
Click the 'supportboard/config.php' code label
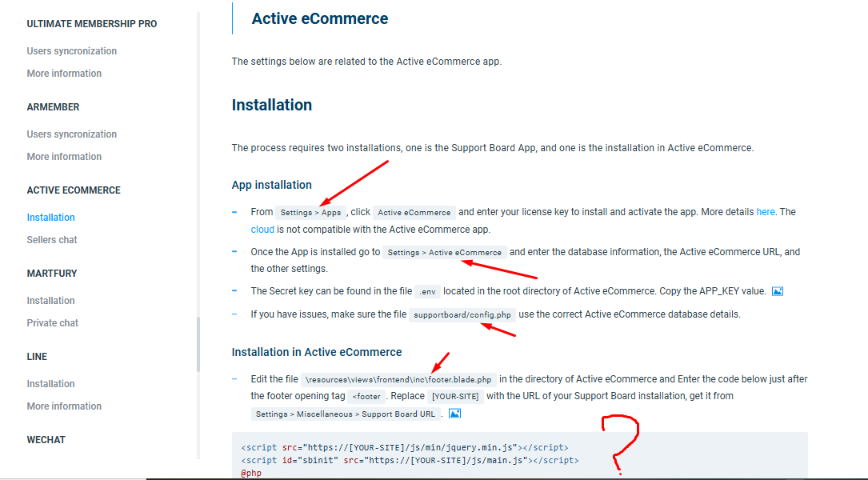click(462, 315)
